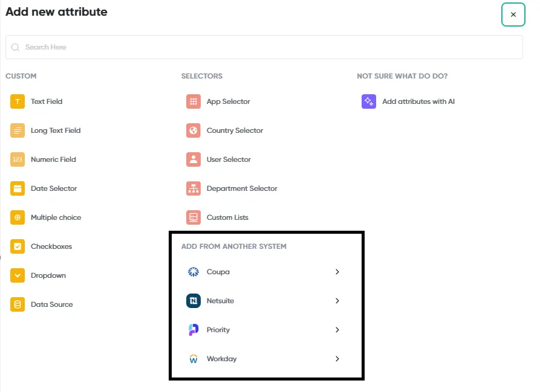Click the Coupa system name

[218, 272]
